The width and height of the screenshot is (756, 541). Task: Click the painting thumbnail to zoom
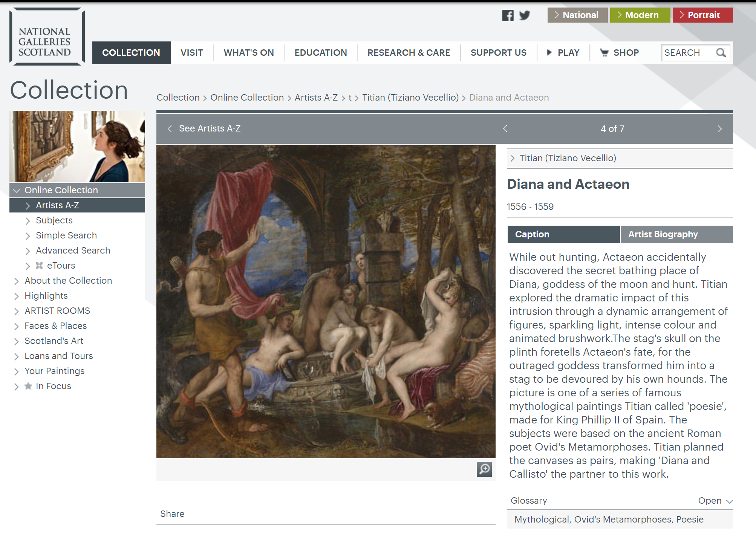click(x=484, y=468)
